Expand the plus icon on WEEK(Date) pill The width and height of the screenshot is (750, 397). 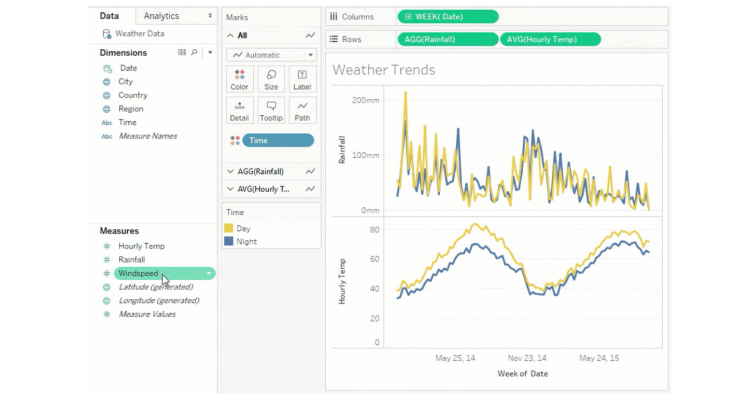click(408, 17)
